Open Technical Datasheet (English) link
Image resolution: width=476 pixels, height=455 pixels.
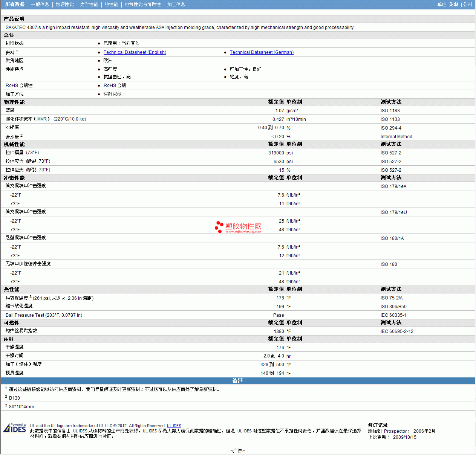135,52
